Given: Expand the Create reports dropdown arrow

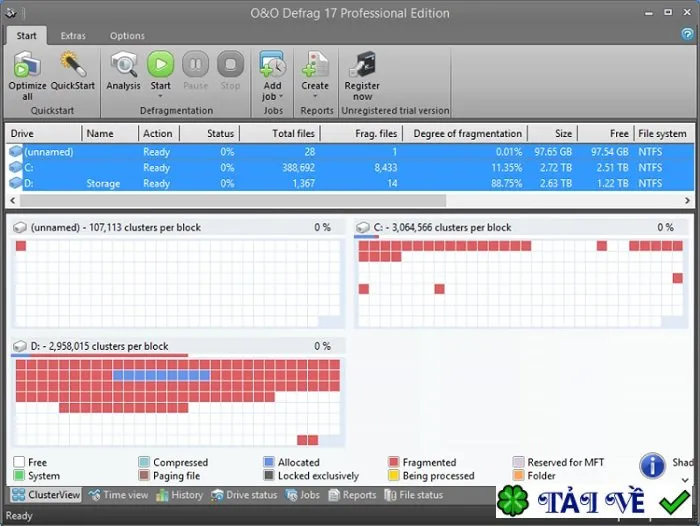Looking at the screenshot, I should (315, 96).
